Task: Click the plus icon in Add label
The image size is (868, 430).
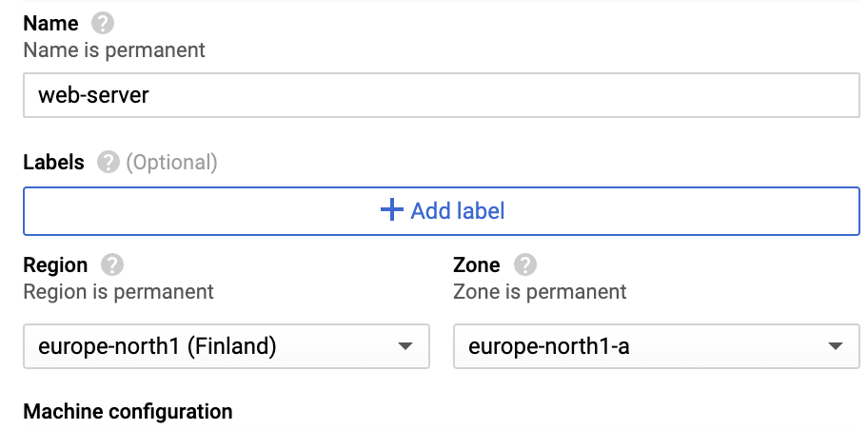Action: [x=392, y=210]
